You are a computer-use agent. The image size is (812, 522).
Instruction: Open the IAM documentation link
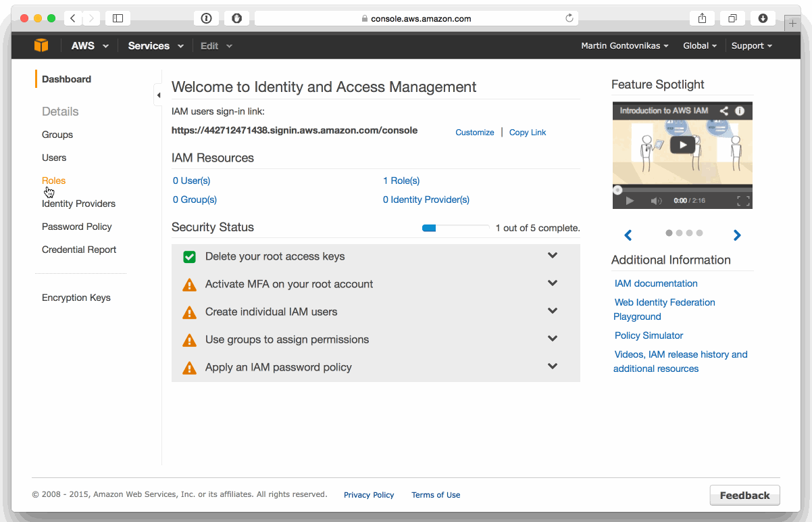coord(656,283)
